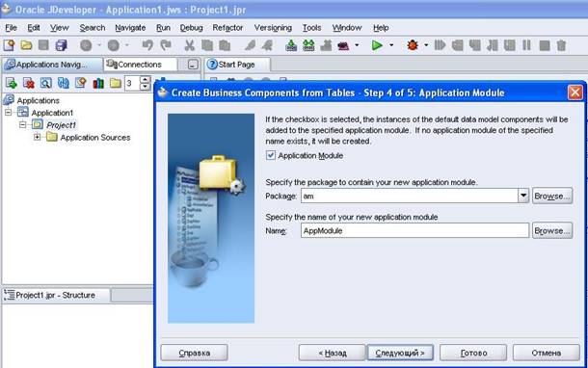Viewport: 588px width, 368px height.
Task: Decrease the navigator level spinner value
Action: click(145, 87)
